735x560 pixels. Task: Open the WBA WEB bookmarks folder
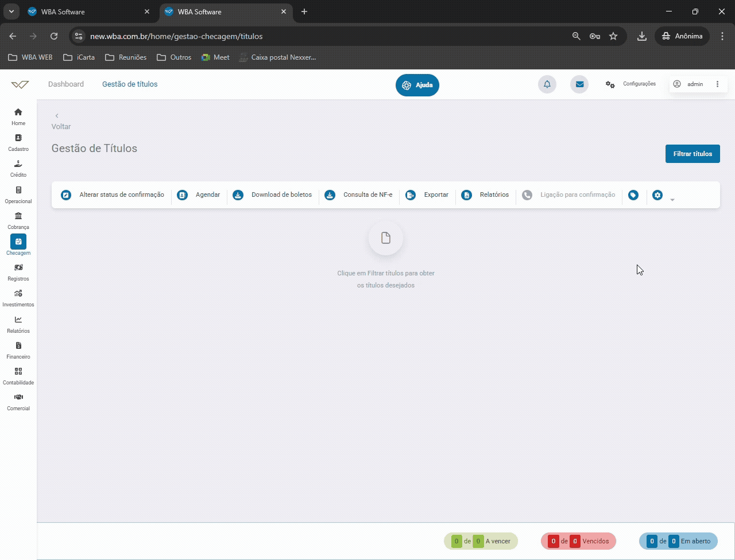[x=30, y=57]
